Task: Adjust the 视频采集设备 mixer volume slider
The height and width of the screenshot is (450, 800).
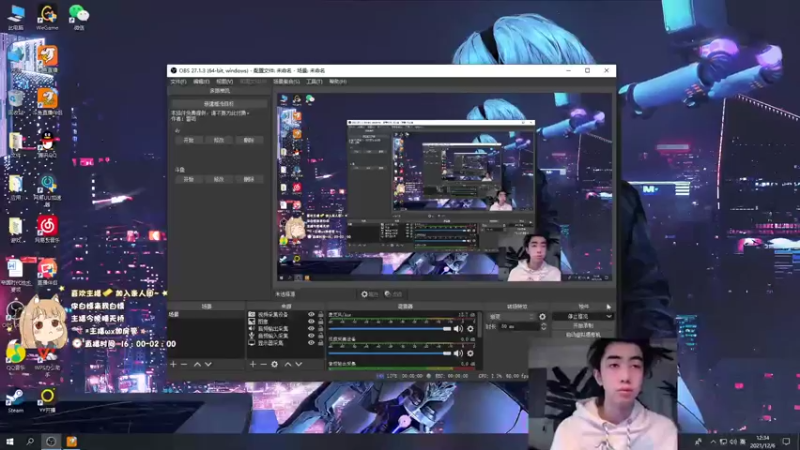Action: click(390, 353)
